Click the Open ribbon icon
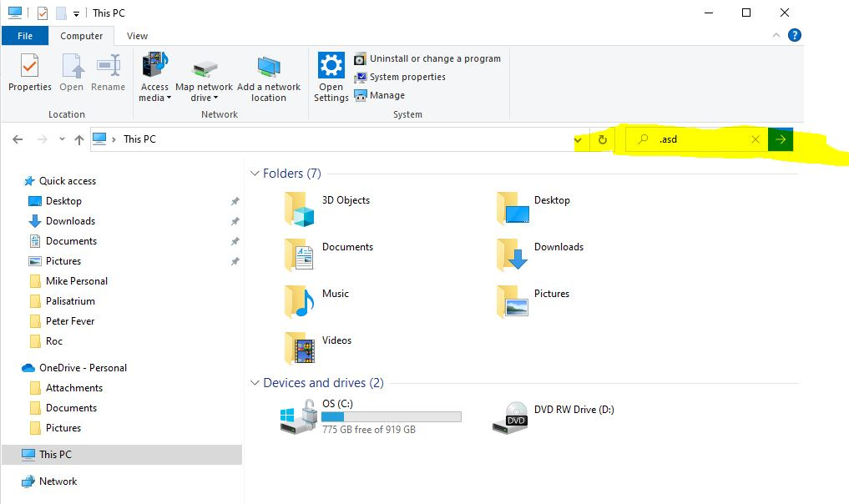The width and height of the screenshot is (849, 504). point(72,72)
